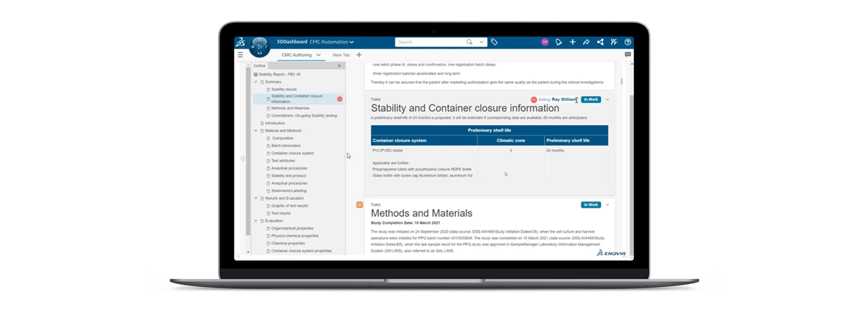Open the chat messages icon
This screenshot has width=868, height=316.
(x=628, y=55)
